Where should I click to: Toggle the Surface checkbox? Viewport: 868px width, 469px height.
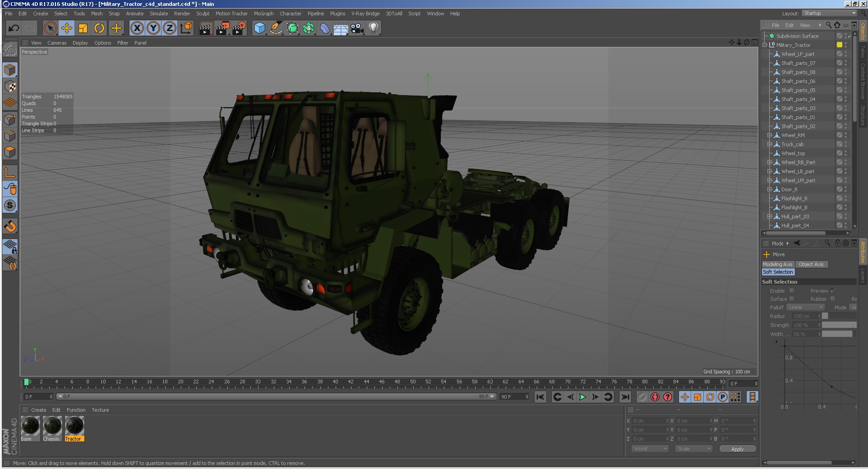pyautogui.click(x=792, y=299)
